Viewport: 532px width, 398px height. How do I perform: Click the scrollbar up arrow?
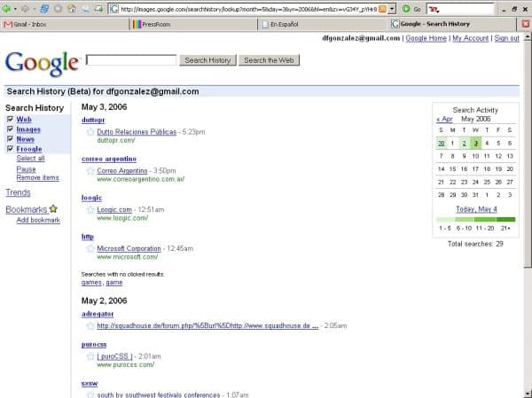click(x=528, y=36)
